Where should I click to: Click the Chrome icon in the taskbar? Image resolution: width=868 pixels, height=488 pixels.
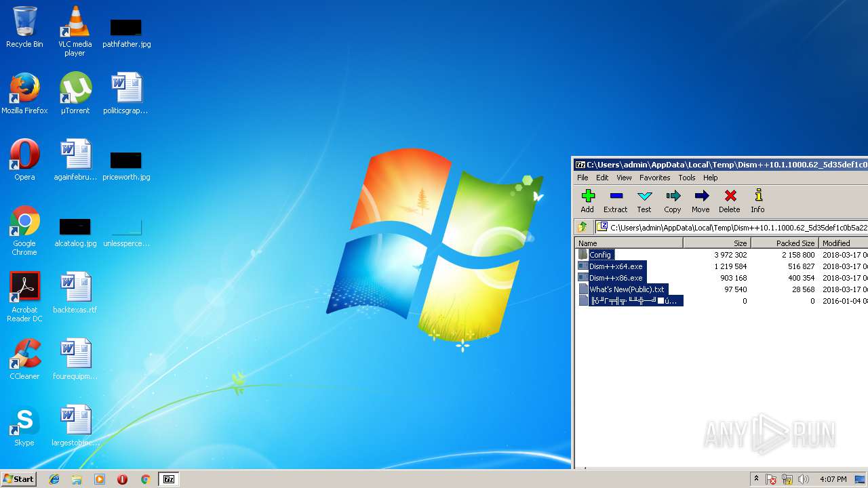click(145, 479)
